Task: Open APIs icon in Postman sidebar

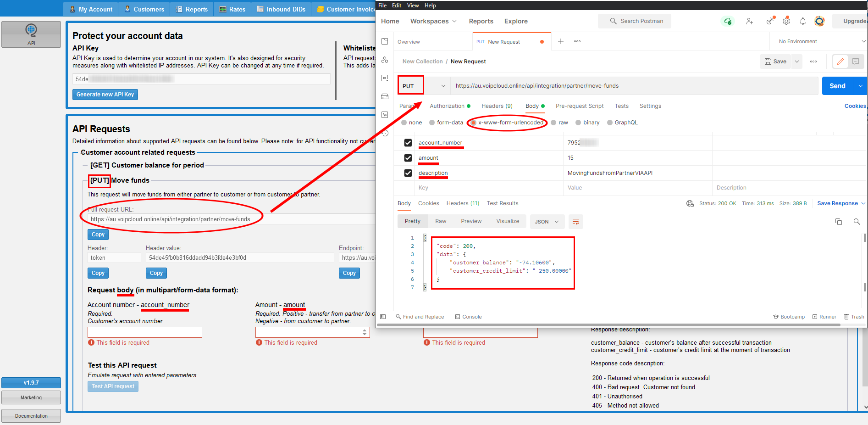Action: pos(385,60)
